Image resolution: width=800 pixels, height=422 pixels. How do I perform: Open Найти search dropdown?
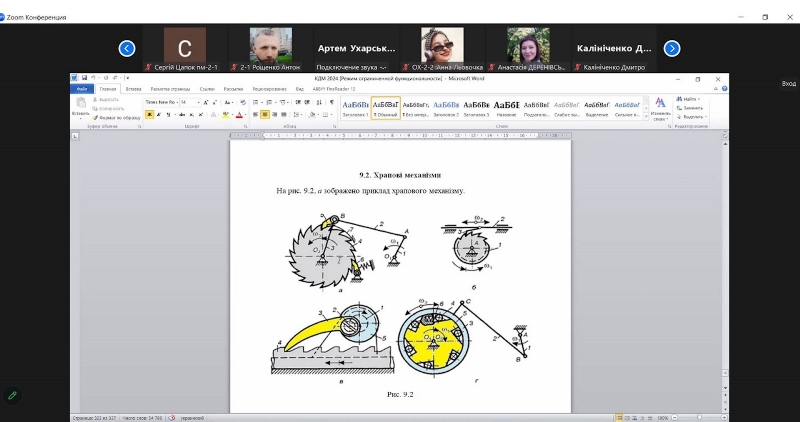point(688,99)
